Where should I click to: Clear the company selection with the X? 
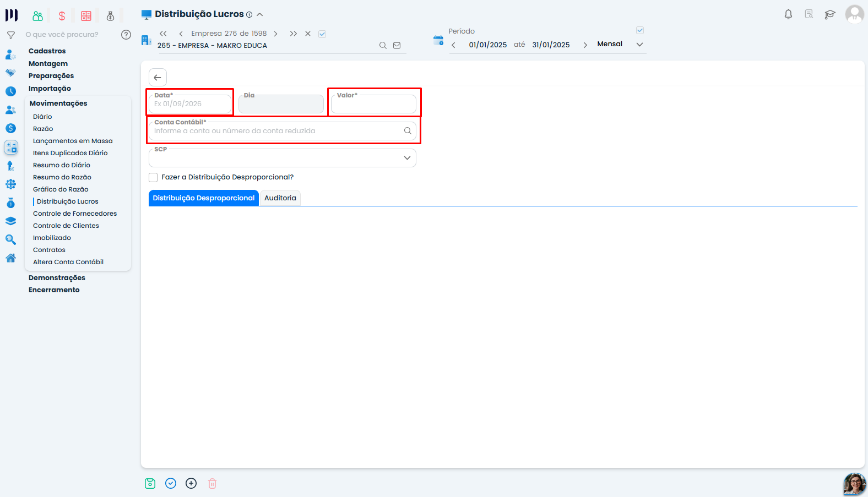pyautogui.click(x=308, y=34)
